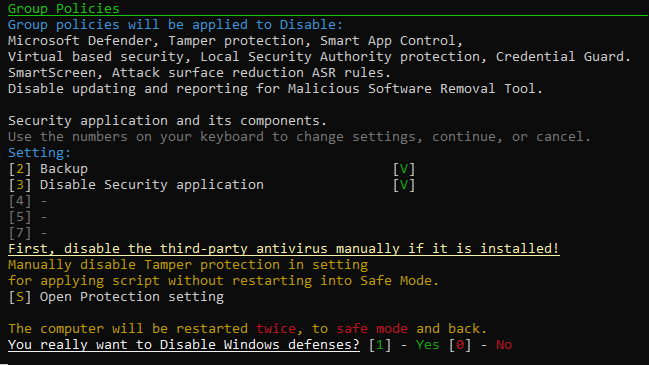The width and height of the screenshot is (649, 365).
Task: Click the line starting 'Microsoft Defender, Tamper protection'
Action: tap(235, 41)
